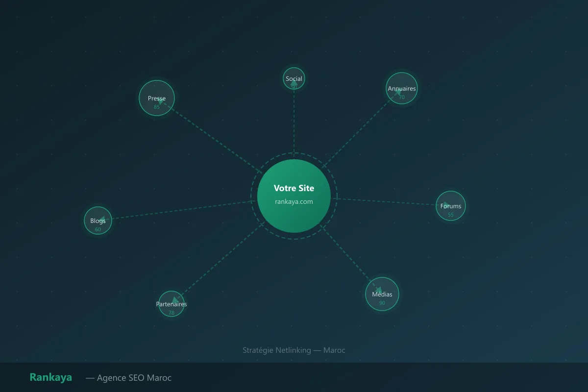Click the Stratégie Netlinking — Maroc caption

(x=294, y=350)
